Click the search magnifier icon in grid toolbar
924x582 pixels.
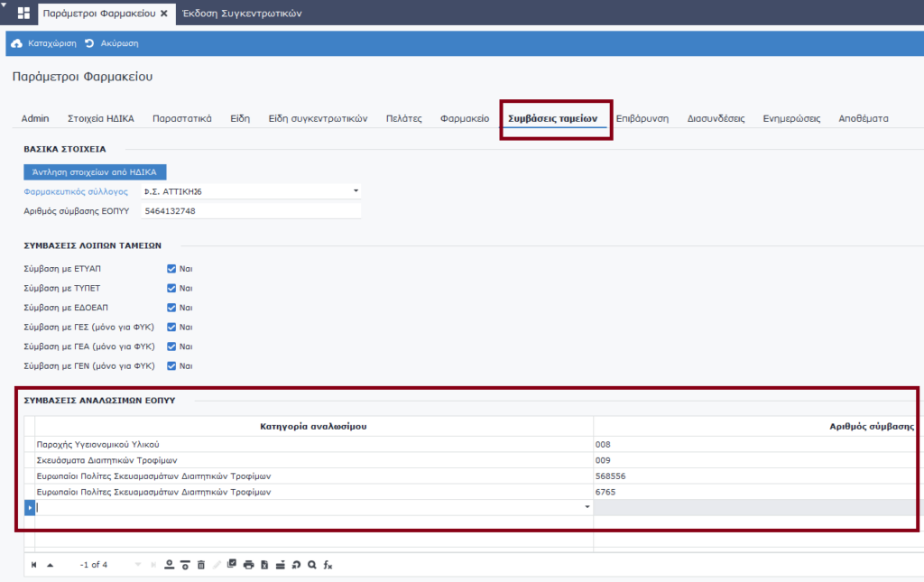click(x=312, y=565)
